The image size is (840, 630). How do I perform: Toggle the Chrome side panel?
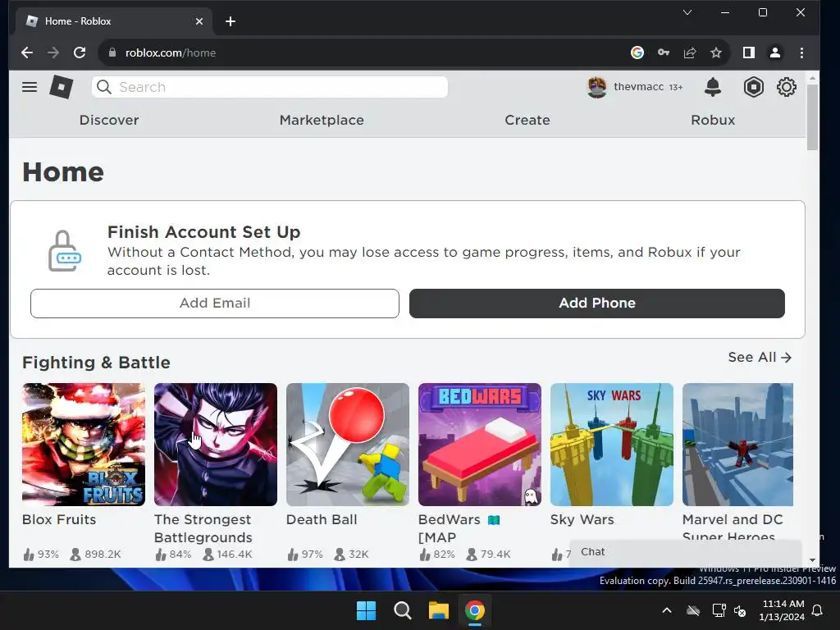(748, 52)
